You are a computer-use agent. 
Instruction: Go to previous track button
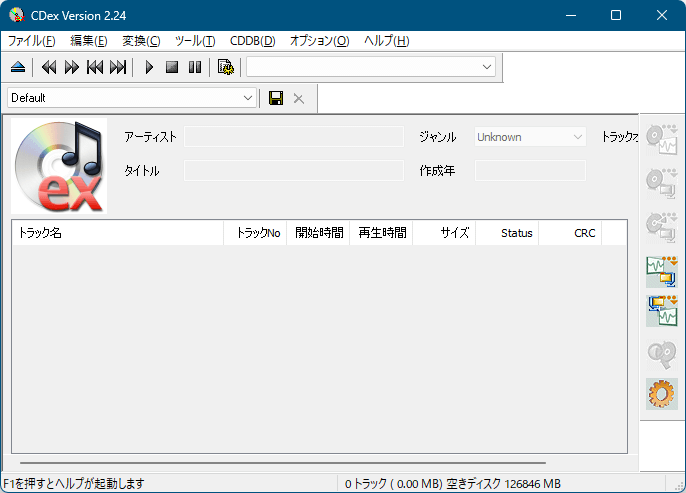click(x=95, y=67)
